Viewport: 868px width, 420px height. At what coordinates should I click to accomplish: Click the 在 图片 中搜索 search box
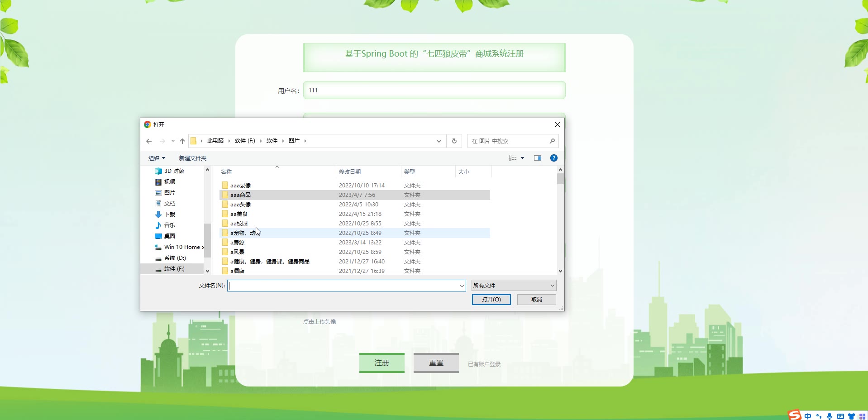pos(513,141)
